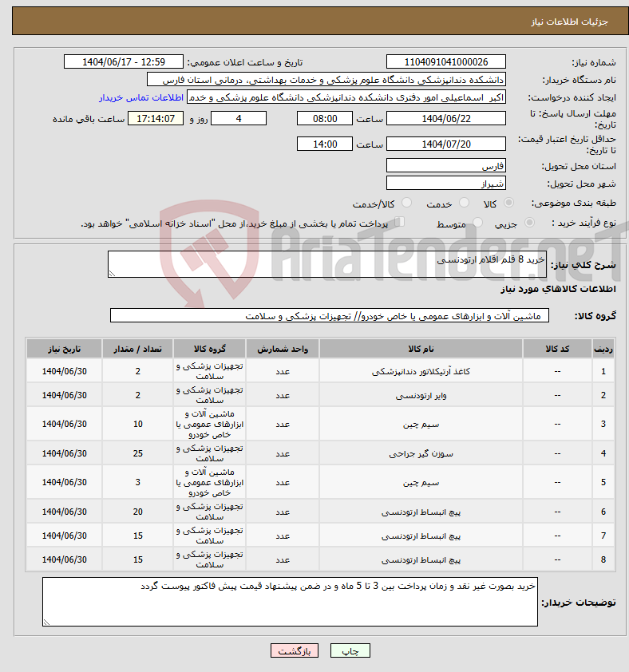The height and width of the screenshot is (672, 629).
Task: Select the خدمت radio button
Action: click(464, 203)
